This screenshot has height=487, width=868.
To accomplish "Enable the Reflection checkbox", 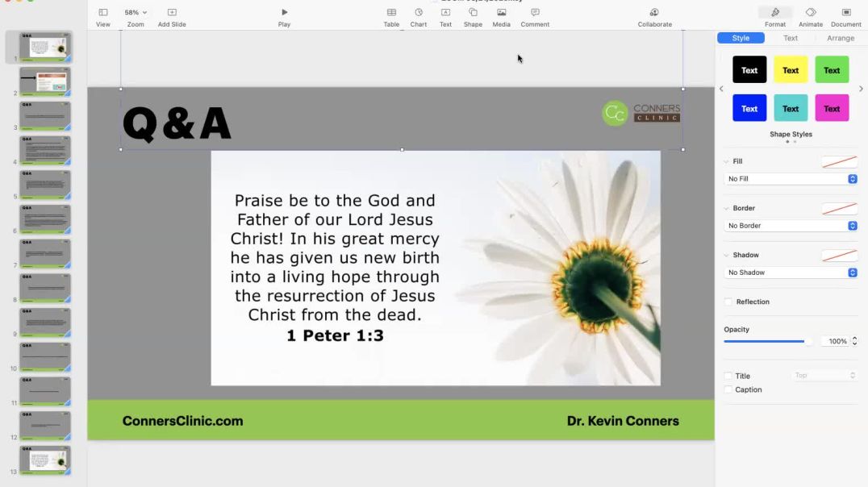I will click(728, 302).
